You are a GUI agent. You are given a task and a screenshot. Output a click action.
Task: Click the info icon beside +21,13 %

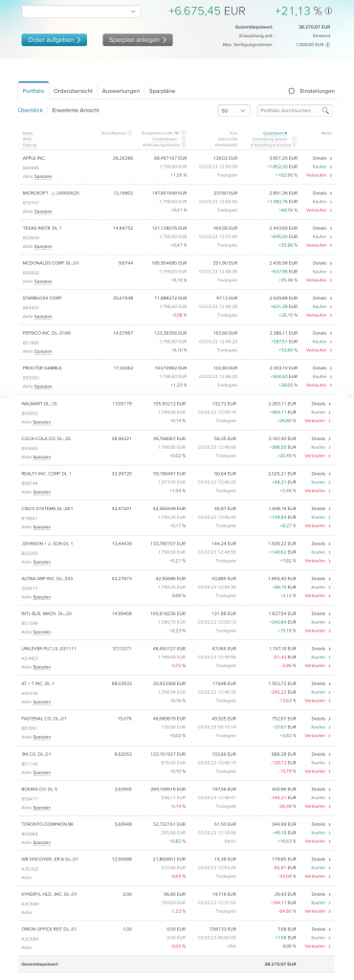(329, 11)
